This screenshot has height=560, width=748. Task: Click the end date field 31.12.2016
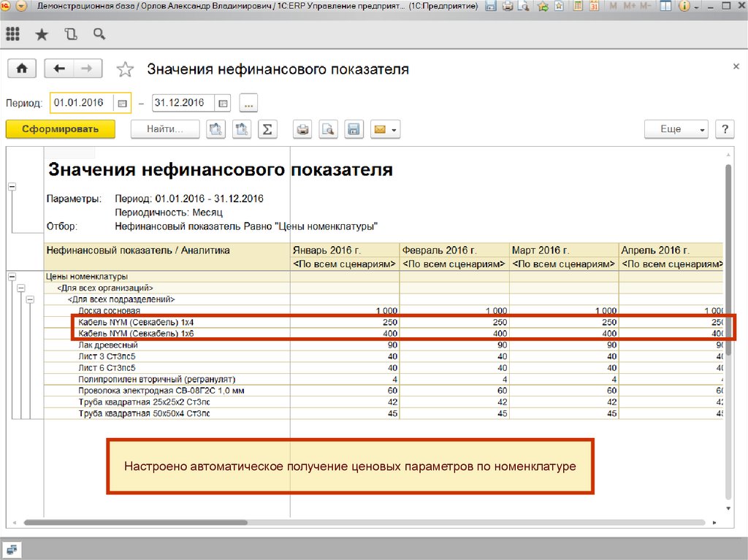183,103
